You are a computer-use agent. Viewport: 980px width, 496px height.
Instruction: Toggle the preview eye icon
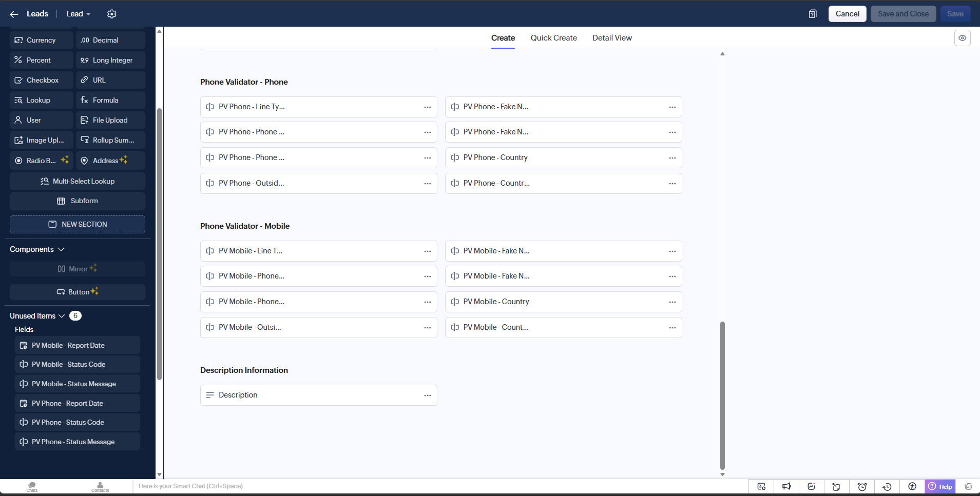click(x=963, y=38)
